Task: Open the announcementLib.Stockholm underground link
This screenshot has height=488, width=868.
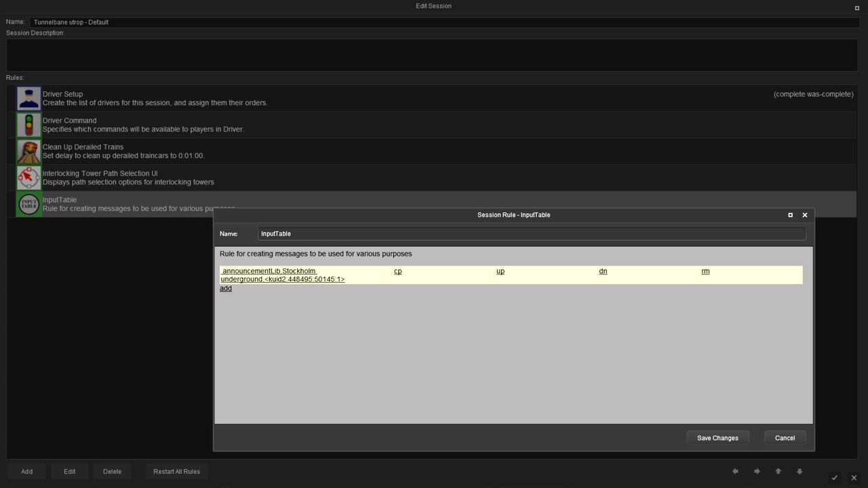Action: 283,275
